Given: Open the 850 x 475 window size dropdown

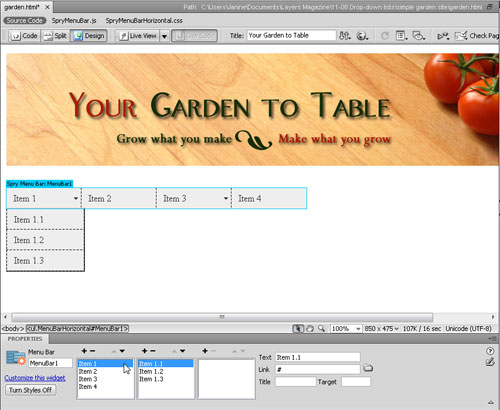Looking at the screenshot, I should pos(381,329).
